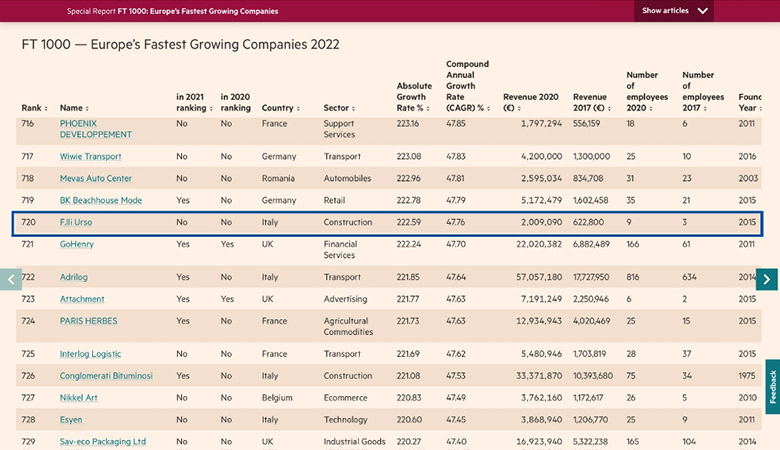Screen dimensions: 780x450
Task: Open the Attachment company link
Action: pos(82,298)
